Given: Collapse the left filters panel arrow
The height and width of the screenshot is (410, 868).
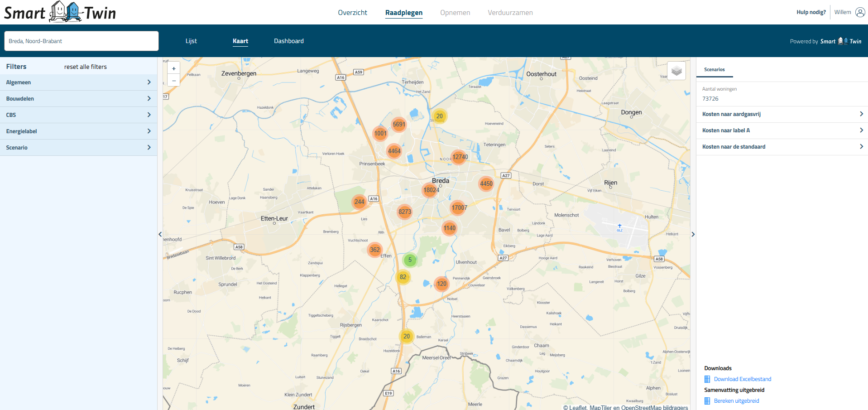Looking at the screenshot, I should (x=160, y=234).
